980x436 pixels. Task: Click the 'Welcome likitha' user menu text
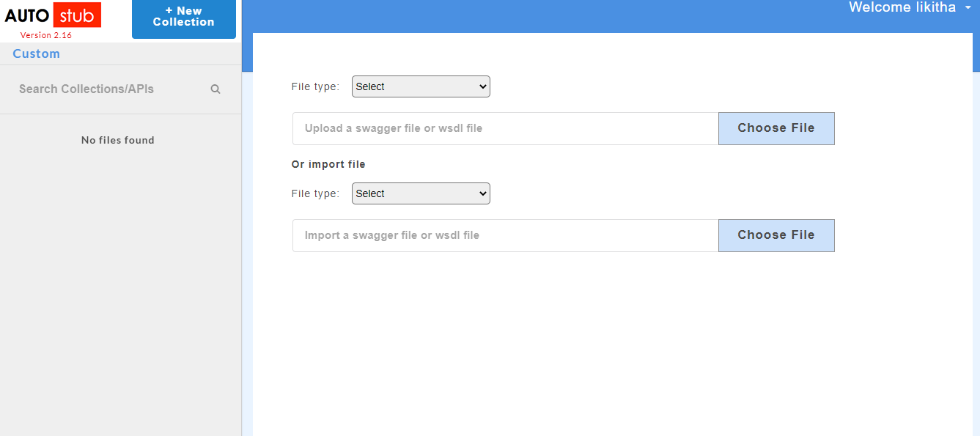tap(902, 7)
